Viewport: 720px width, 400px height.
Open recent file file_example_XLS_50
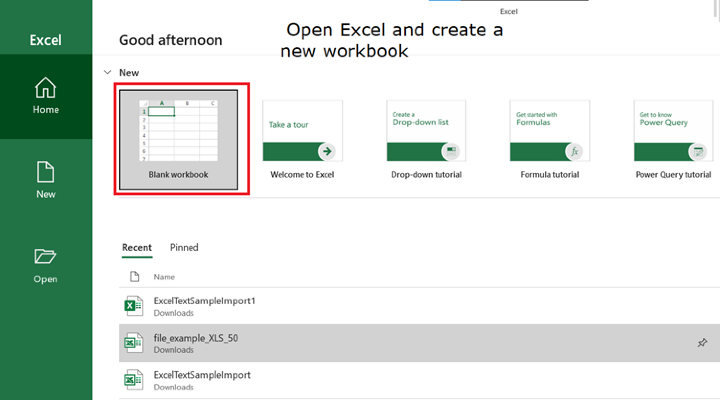(419, 343)
